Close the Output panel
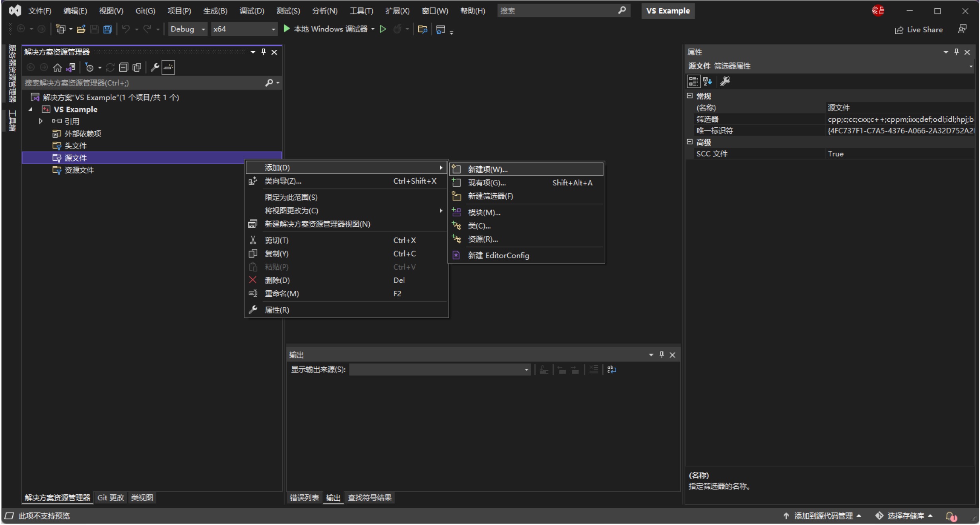The image size is (980, 525). point(672,355)
